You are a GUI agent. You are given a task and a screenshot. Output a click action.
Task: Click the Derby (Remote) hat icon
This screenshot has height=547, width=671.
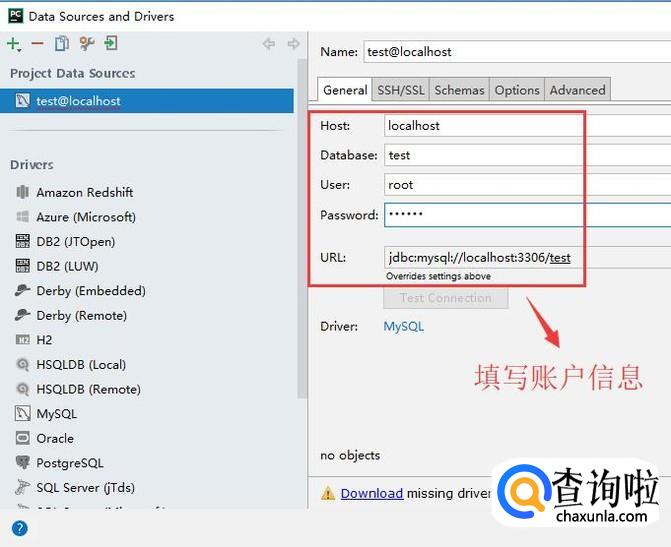[x=22, y=315]
